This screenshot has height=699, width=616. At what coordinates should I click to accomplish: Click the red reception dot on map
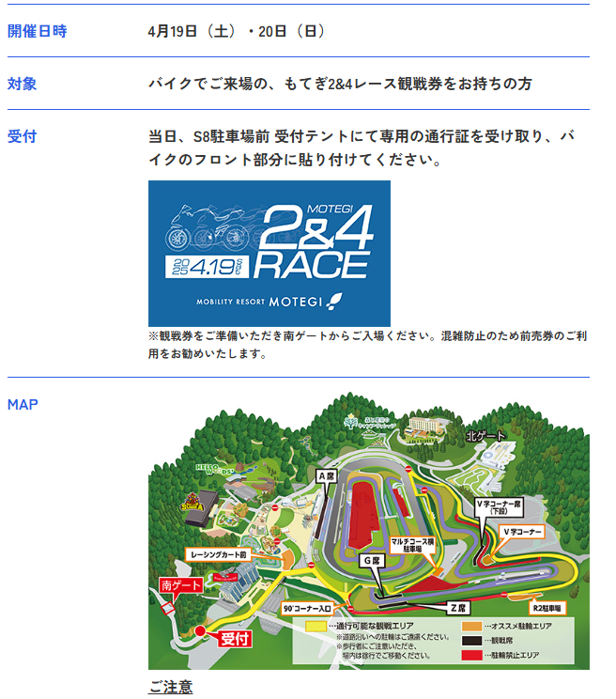pos(200,630)
